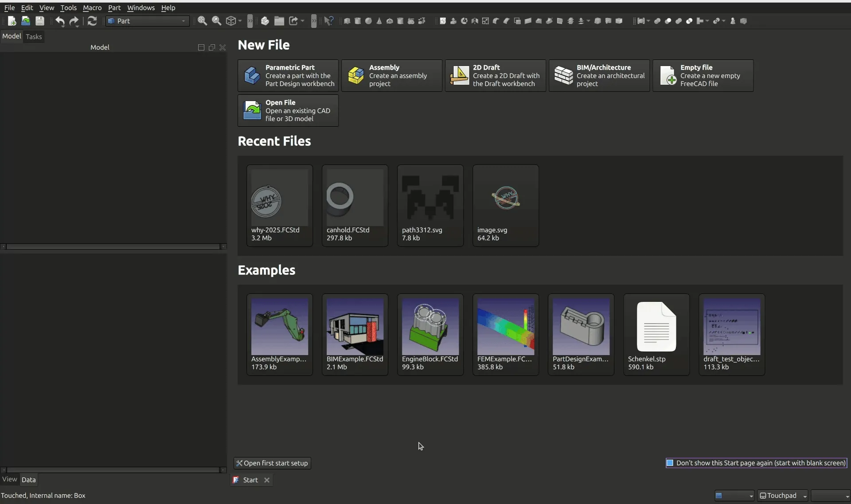Click BIM/Architecture new project button

(x=599, y=75)
